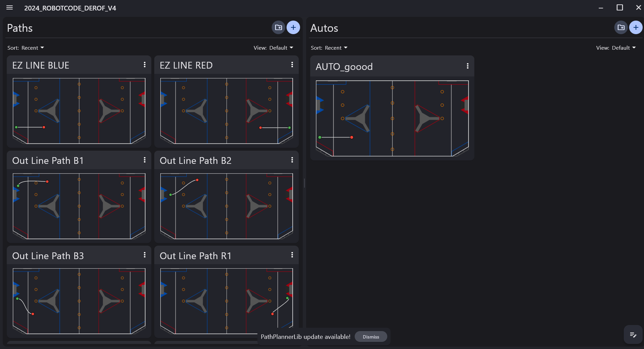
Task: Click the edit notes icon at bottom right
Action: coord(633,335)
